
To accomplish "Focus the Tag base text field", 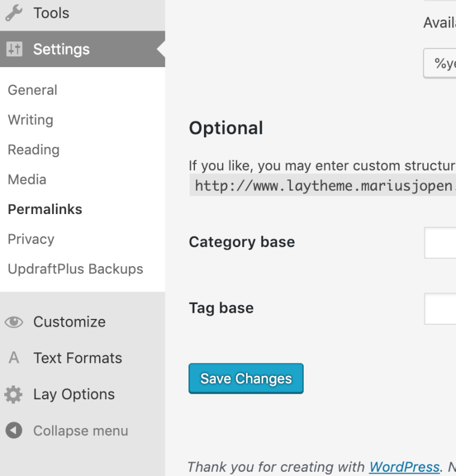I will click(440, 309).
